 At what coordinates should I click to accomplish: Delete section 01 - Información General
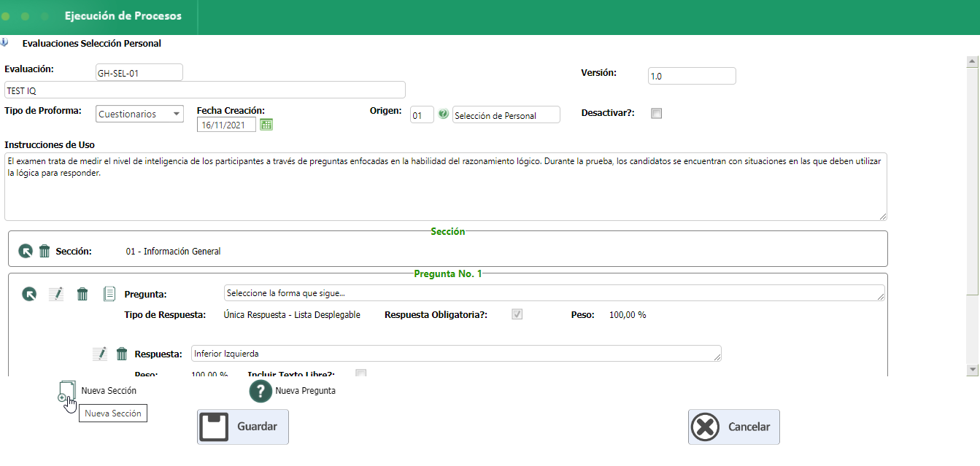(x=45, y=251)
